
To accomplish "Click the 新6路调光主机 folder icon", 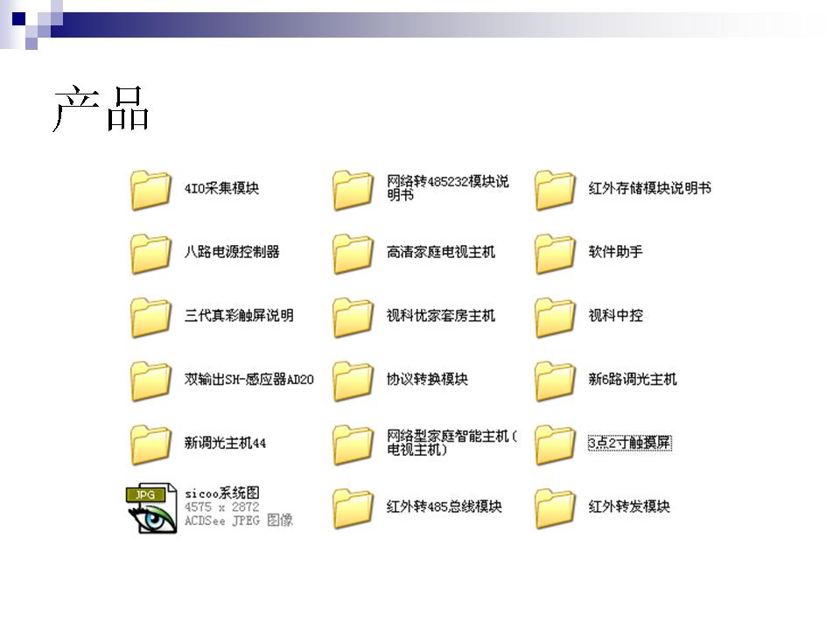I will (555, 381).
